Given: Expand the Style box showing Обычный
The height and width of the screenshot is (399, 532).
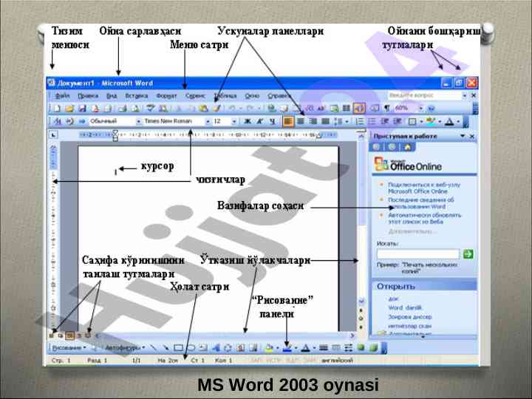Looking at the screenshot, I should [138, 121].
